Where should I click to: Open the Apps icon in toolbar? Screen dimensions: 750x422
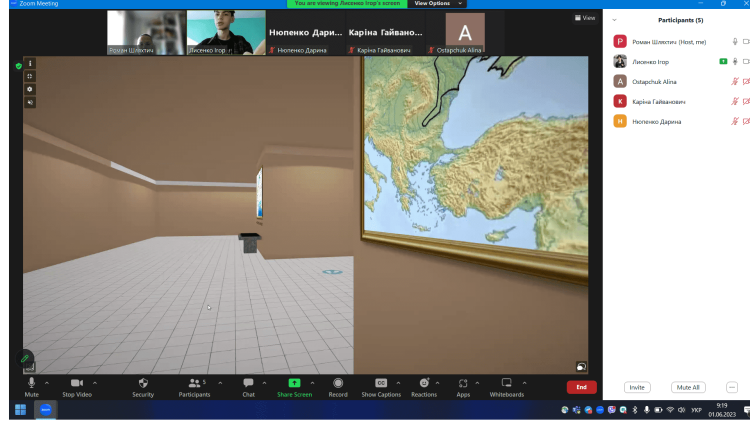(463, 383)
